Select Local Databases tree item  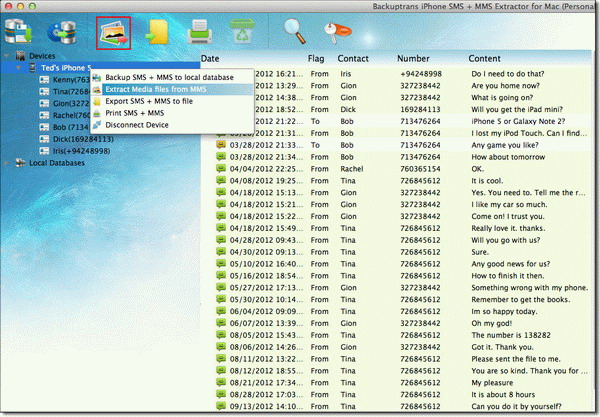(57, 163)
